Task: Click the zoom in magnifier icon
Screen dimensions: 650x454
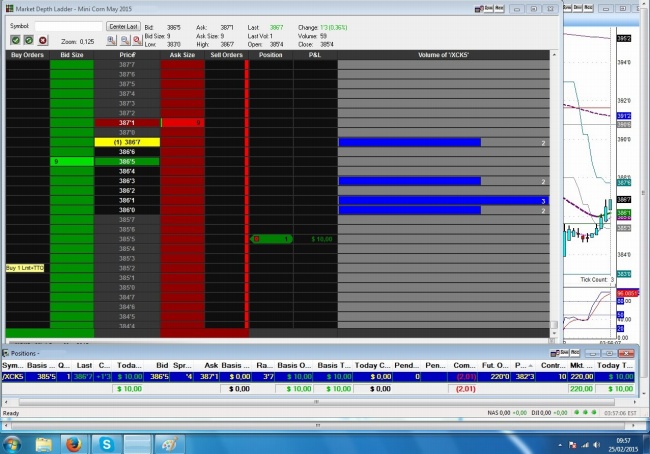Action: [x=112, y=40]
